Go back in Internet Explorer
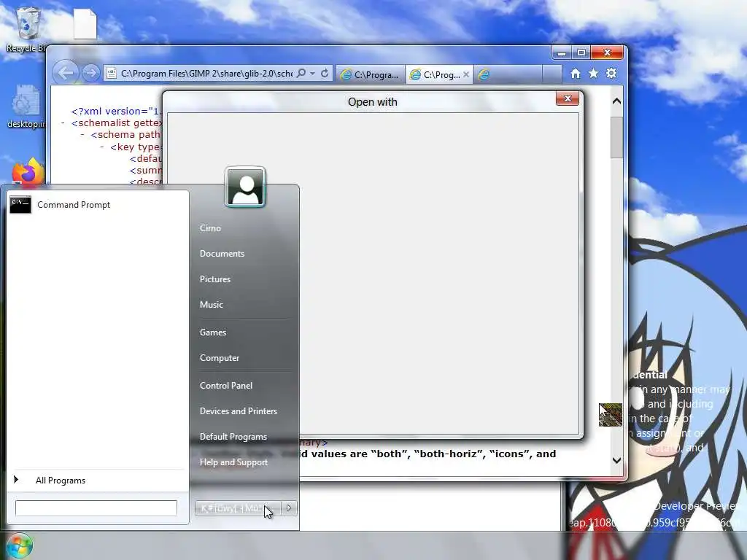The width and height of the screenshot is (747, 560). [65, 73]
